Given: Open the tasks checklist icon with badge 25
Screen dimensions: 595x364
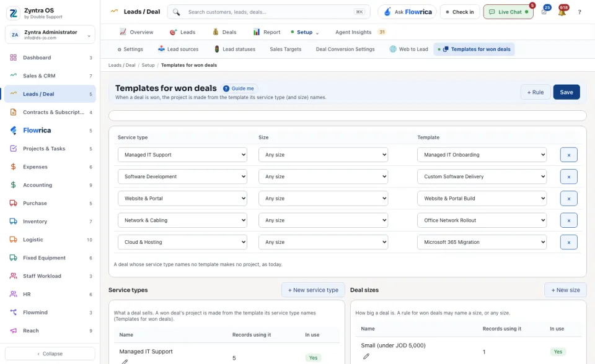Looking at the screenshot, I should (544, 12).
